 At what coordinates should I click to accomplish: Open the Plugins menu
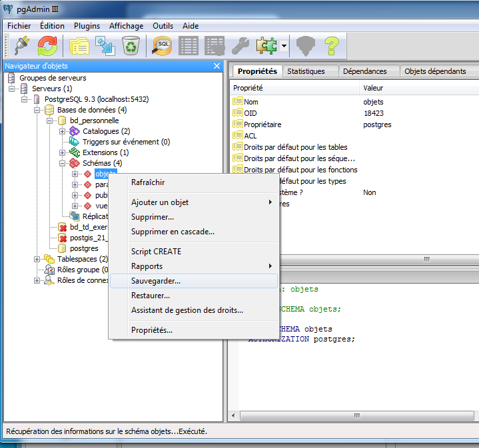point(87,26)
